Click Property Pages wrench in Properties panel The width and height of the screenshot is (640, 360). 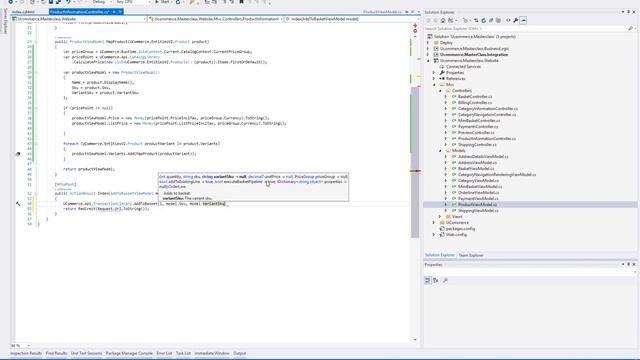click(445, 280)
